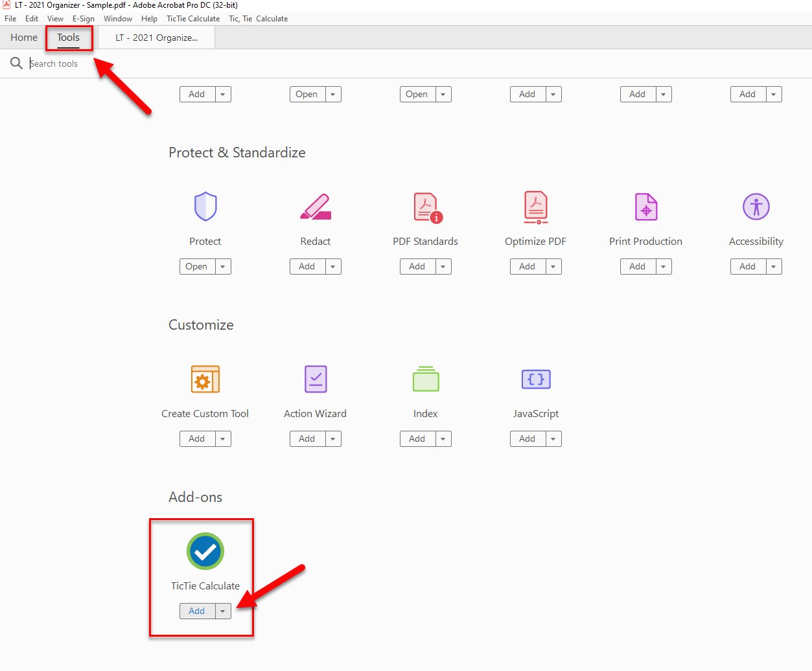Viewport: 812px width, 671px height.
Task: Expand the TicTie Calculate Add dropdown arrow
Action: point(223,611)
